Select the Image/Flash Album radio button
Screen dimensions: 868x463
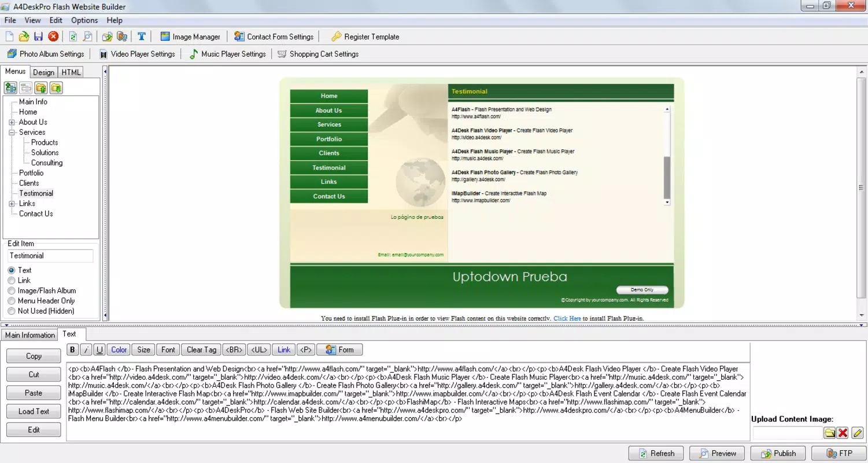click(x=12, y=291)
